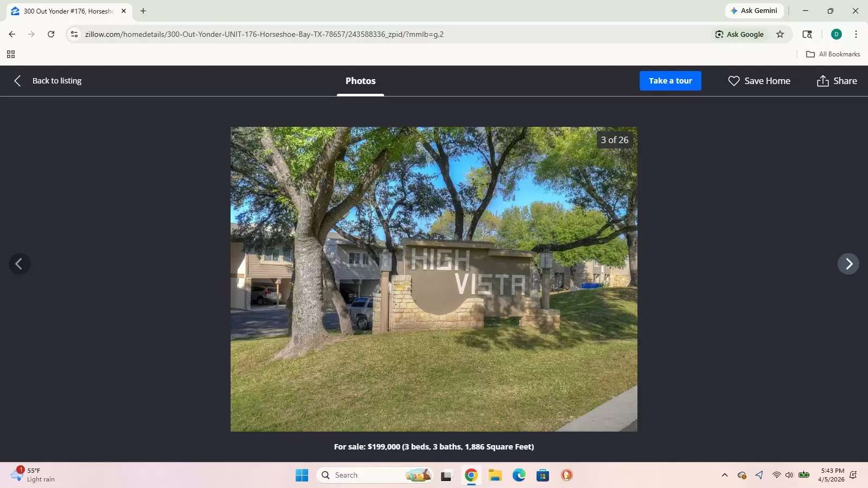868x488 pixels.
Task: Select the 300 Out Yonder #176 tab
Action: pyautogui.click(x=69, y=11)
